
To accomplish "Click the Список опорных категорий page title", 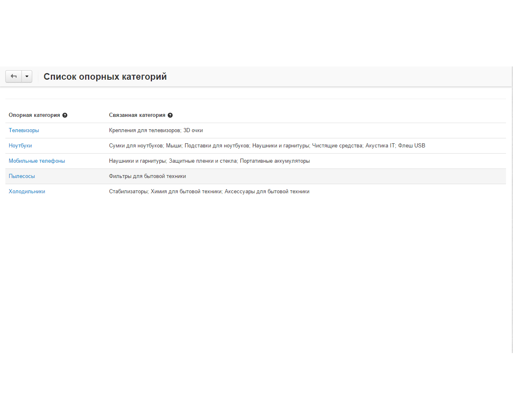I will tap(105, 77).
